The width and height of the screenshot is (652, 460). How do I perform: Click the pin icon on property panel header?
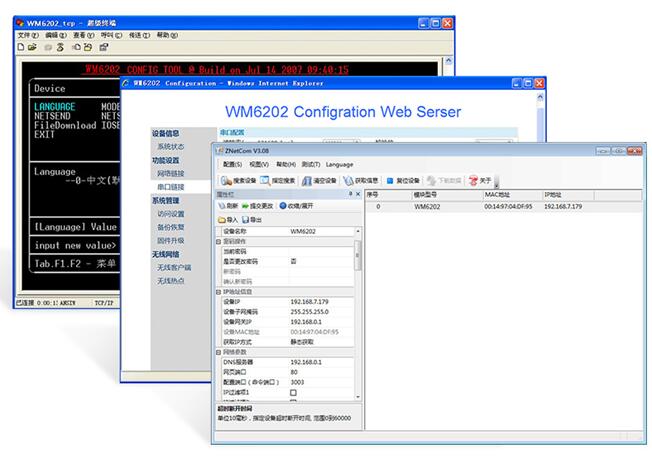coord(350,194)
